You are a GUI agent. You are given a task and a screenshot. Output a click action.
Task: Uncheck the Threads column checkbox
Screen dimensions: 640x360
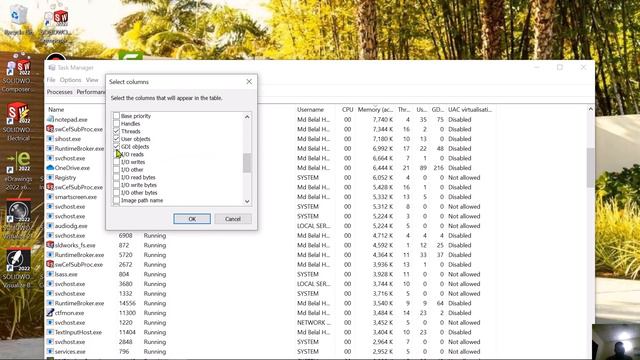[116, 131]
